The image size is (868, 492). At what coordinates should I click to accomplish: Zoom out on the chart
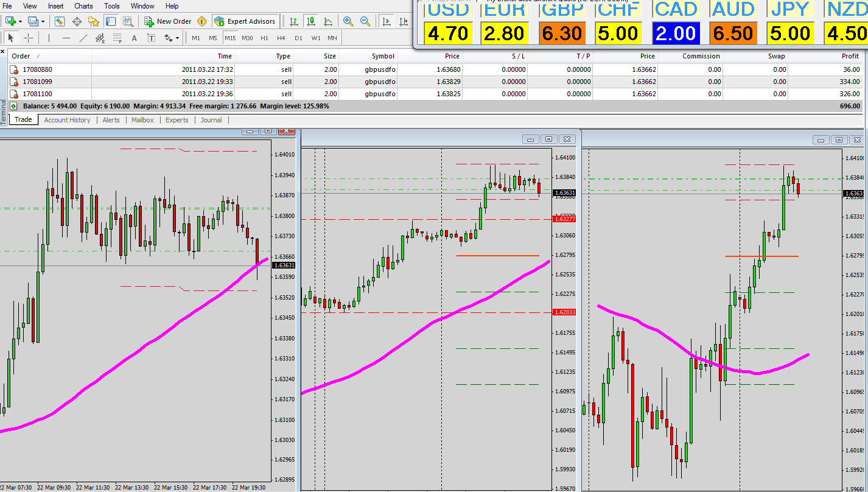coord(365,21)
